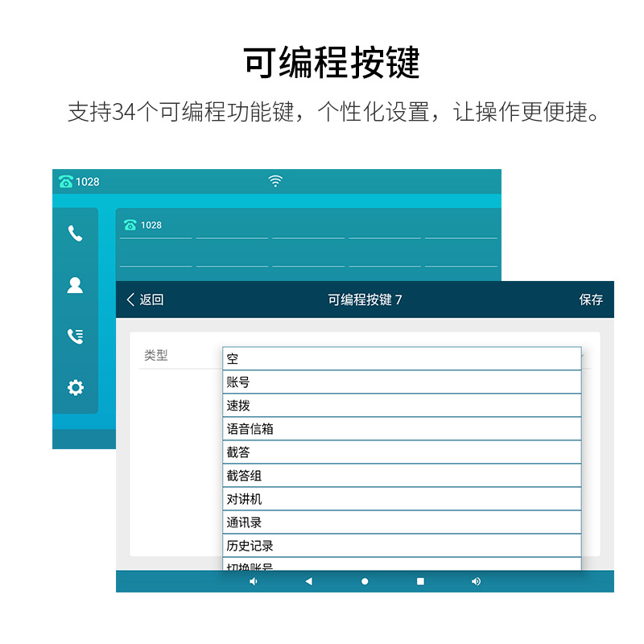Open call log icon in sidebar
Viewport: 644px width, 644px height.
point(75,336)
